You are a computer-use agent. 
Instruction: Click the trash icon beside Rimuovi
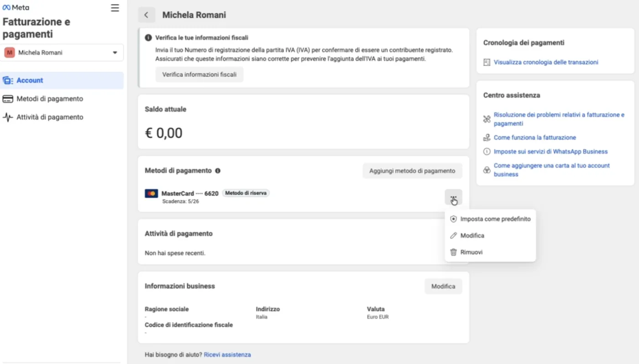pyautogui.click(x=453, y=252)
